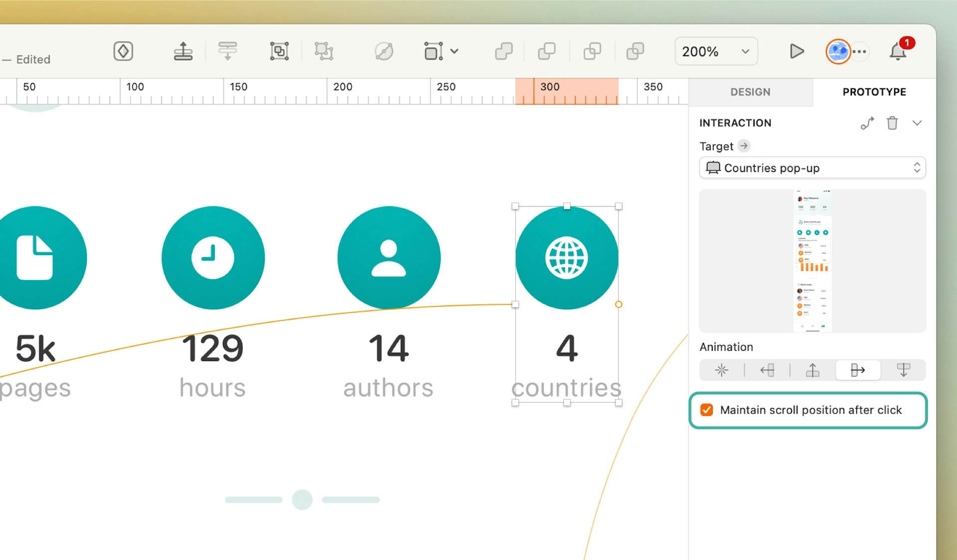The width and height of the screenshot is (957, 560).
Task: Click the target artboard preview thumbnail
Action: click(x=812, y=261)
